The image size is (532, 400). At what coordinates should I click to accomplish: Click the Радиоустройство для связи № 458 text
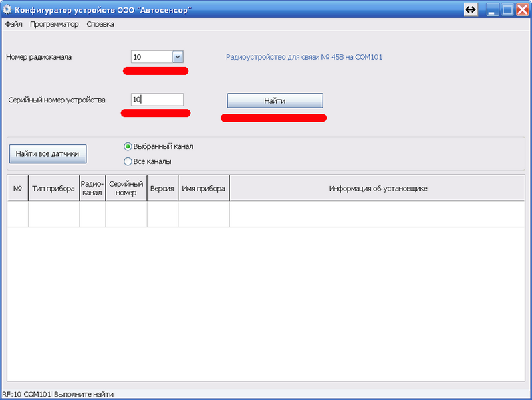[304, 57]
